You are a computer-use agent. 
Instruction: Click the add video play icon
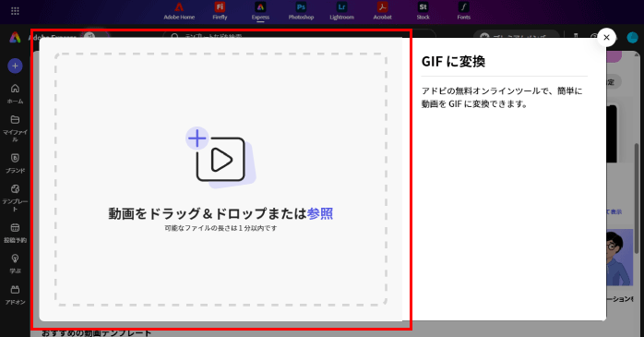[221, 158]
